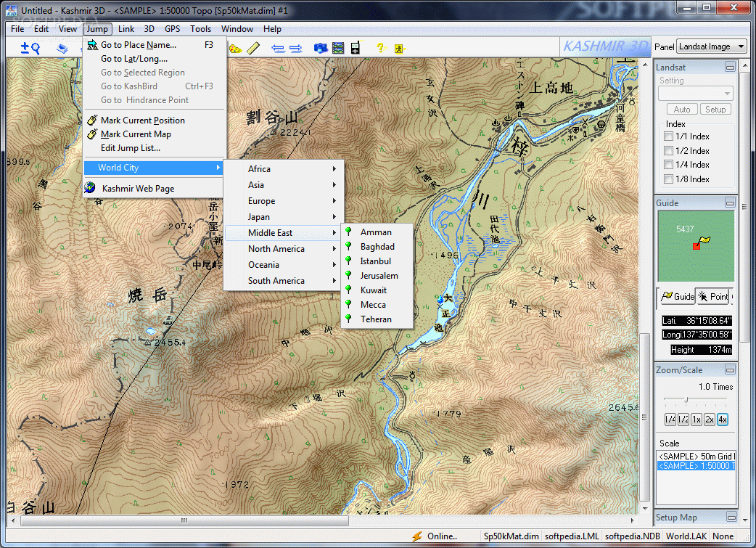Screen dimensions: 756x548
Task: Set zoom to 1x scale button
Action: click(697, 420)
